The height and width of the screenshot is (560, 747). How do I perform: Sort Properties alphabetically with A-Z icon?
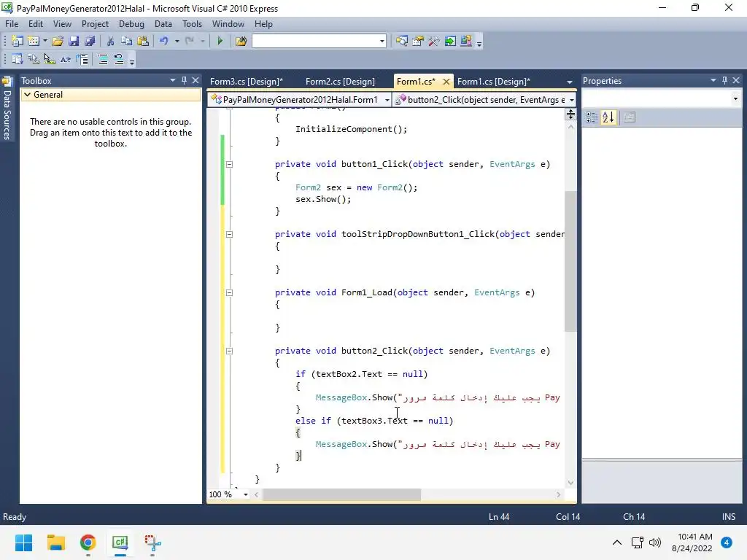tap(609, 117)
